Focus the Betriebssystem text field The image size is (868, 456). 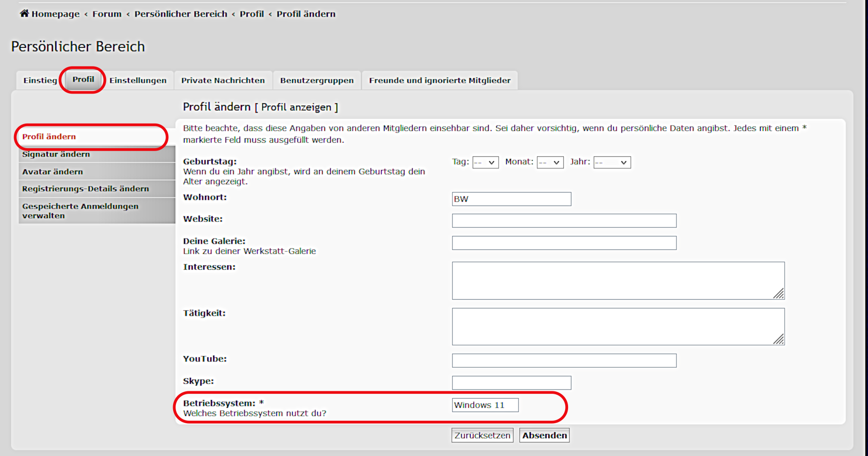pyautogui.click(x=485, y=405)
